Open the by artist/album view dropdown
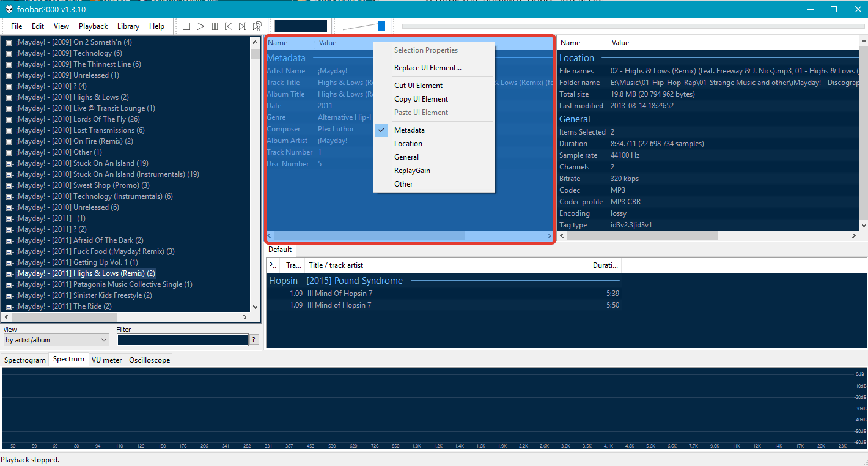 pos(56,340)
